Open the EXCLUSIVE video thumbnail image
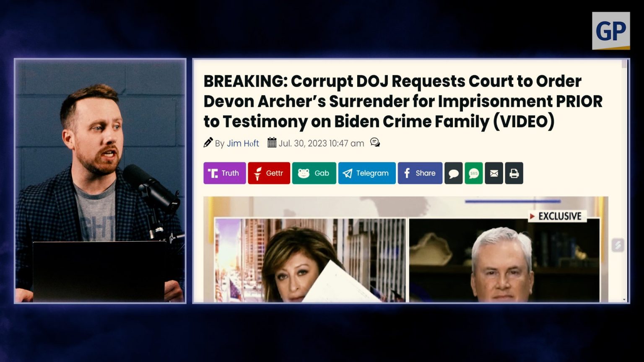Image resolution: width=644 pixels, height=362 pixels. pos(406,249)
